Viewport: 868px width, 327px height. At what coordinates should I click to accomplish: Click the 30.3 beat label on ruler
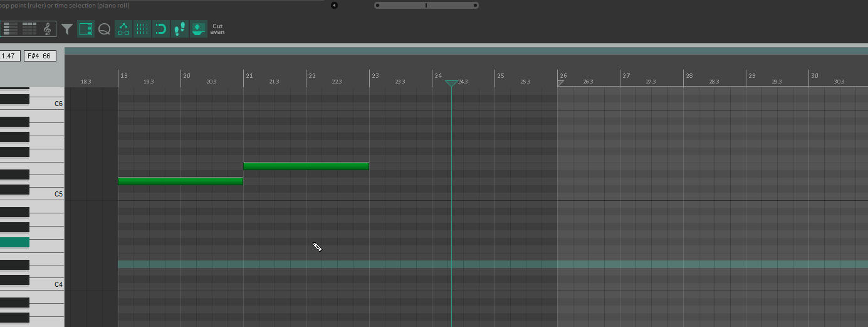click(x=839, y=82)
